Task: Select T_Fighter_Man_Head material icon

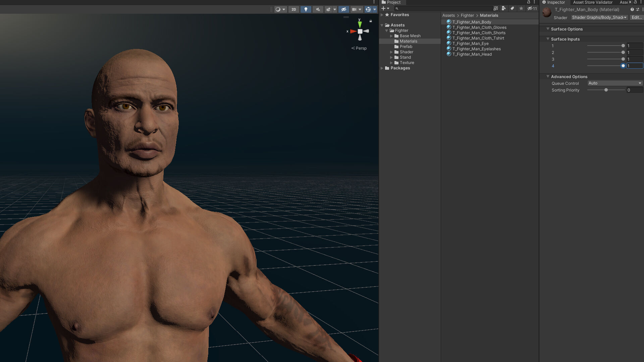Action: click(449, 54)
